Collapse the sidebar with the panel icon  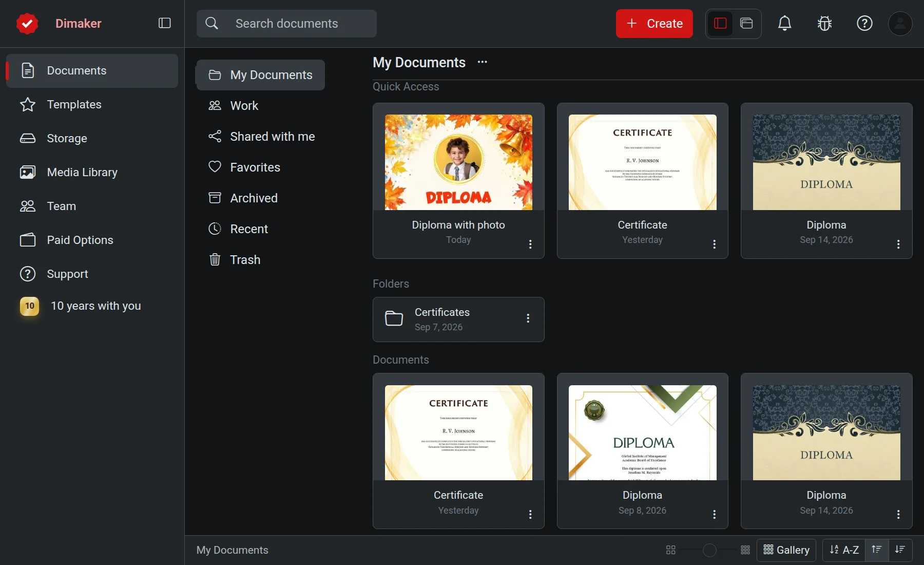[x=164, y=23]
